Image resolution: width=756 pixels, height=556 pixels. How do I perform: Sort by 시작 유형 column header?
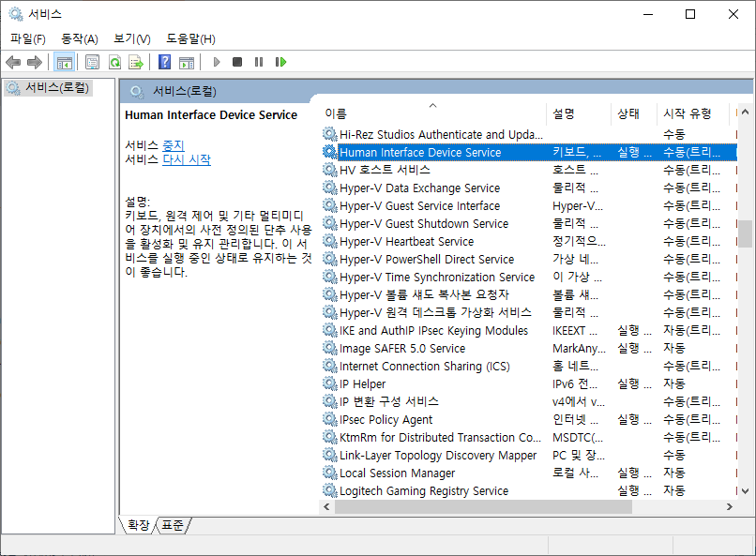point(693,113)
